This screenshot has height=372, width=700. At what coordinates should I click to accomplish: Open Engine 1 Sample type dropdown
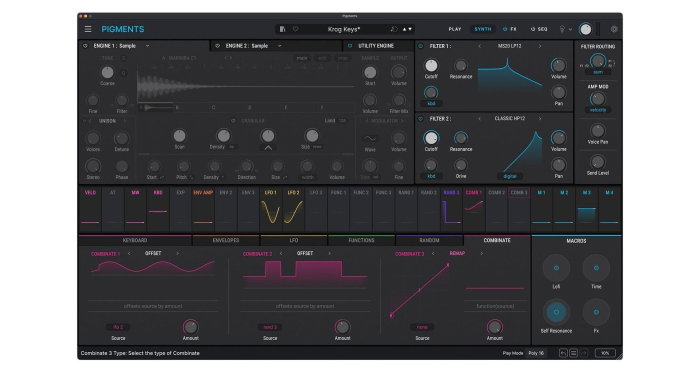pos(147,46)
